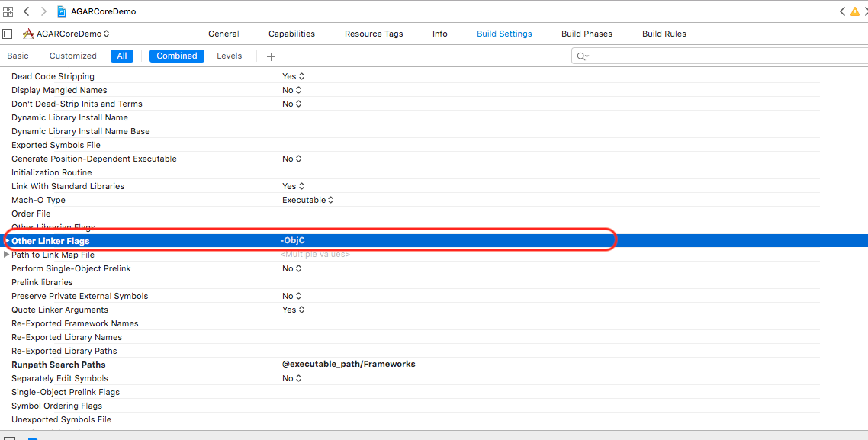Screen dimensions: 868x440
Task: Change Quote Linker Arguments Yes value
Action: (294, 310)
